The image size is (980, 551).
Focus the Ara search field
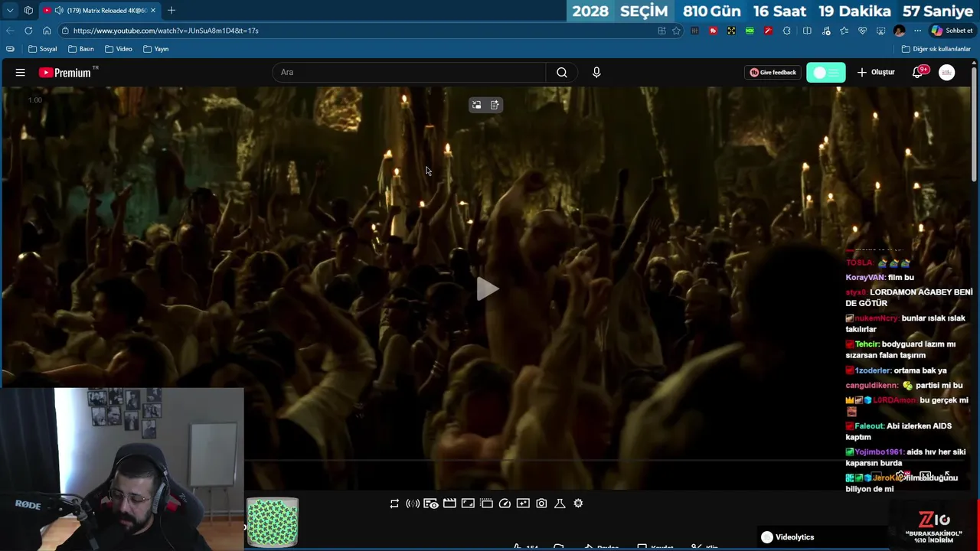409,72
